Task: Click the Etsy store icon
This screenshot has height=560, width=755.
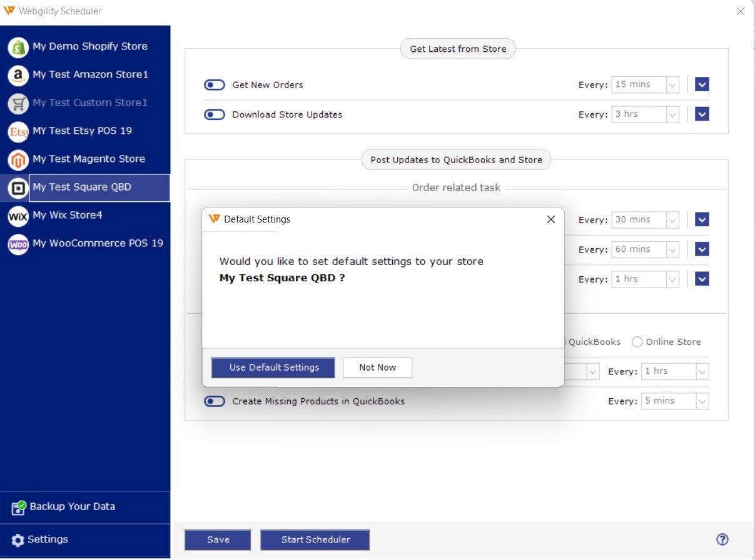Action: coord(18,131)
